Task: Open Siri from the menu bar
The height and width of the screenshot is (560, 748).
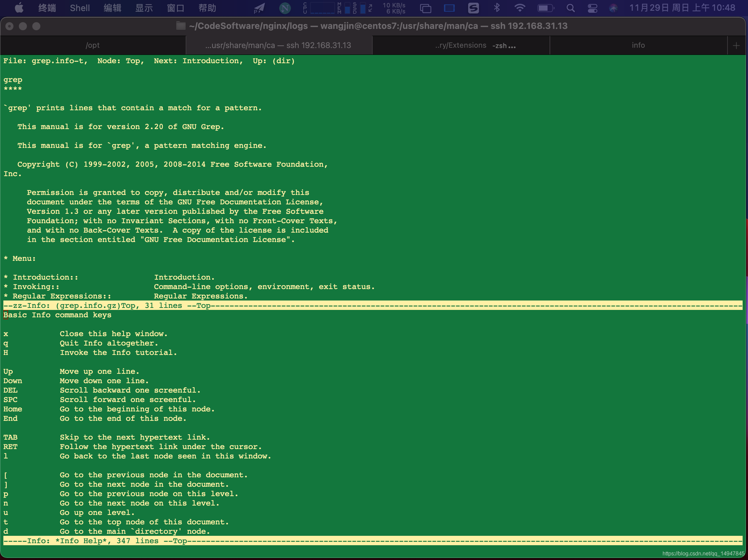Action: click(613, 8)
